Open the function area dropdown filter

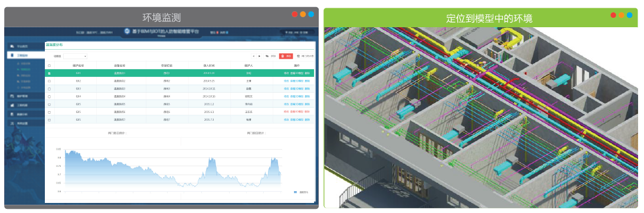pos(75,56)
